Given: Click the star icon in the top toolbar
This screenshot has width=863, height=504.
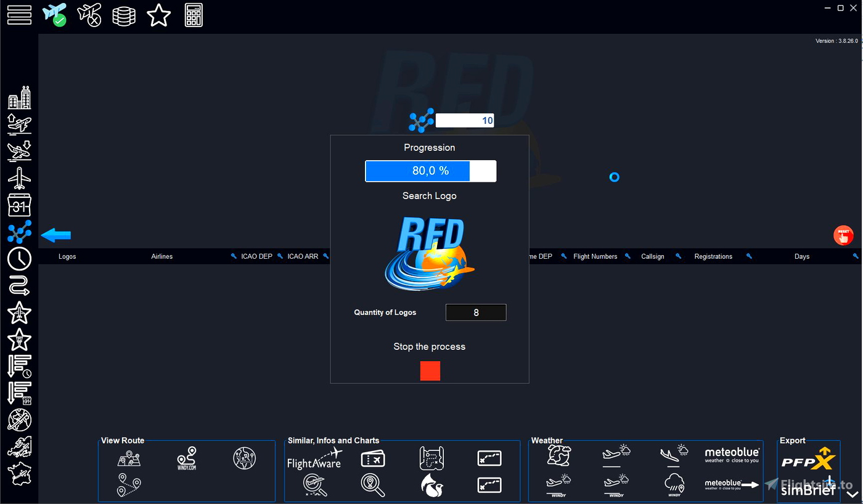Looking at the screenshot, I should pyautogui.click(x=159, y=15).
